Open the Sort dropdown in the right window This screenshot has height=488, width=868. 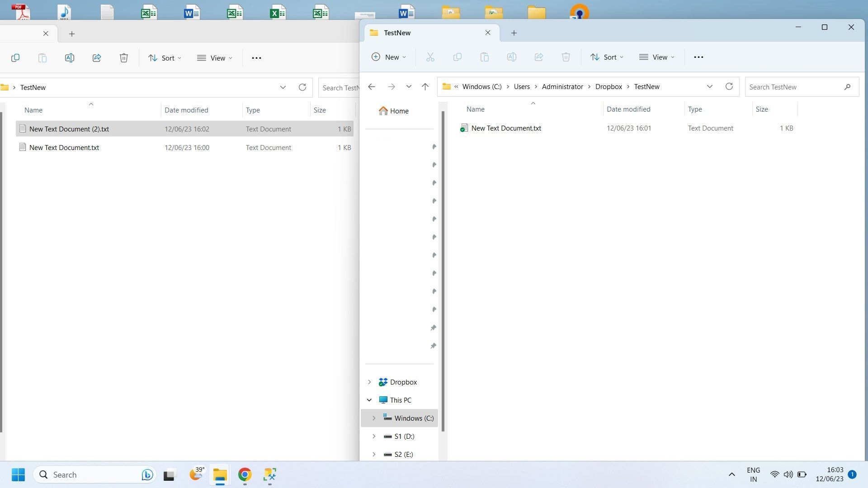(x=607, y=57)
